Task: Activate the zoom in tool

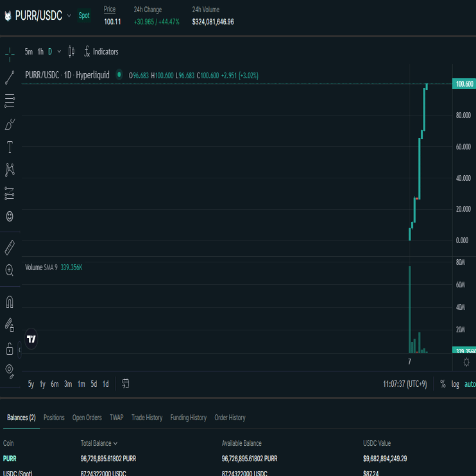Action: tap(10, 270)
